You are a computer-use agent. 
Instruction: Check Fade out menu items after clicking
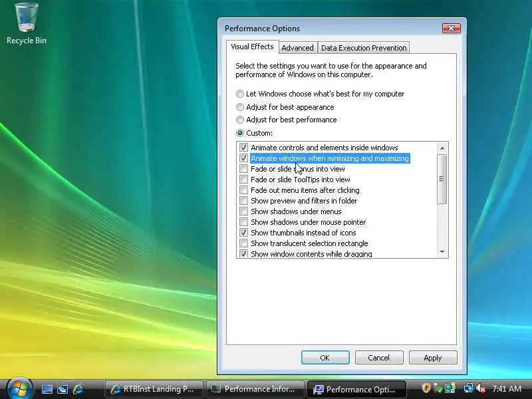click(243, 190)
